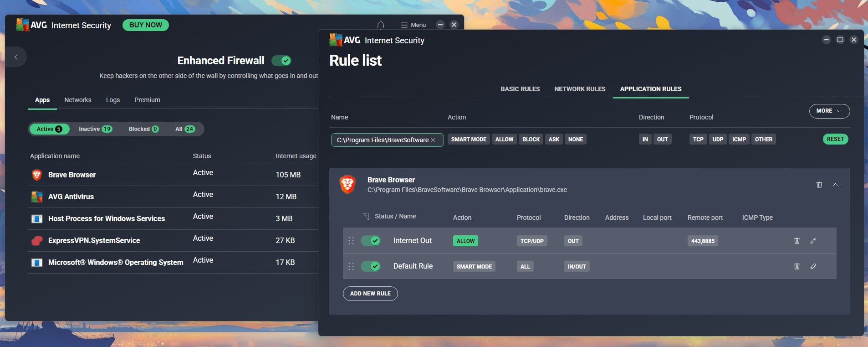Filter rules by BLOCK action

point(531,140)
